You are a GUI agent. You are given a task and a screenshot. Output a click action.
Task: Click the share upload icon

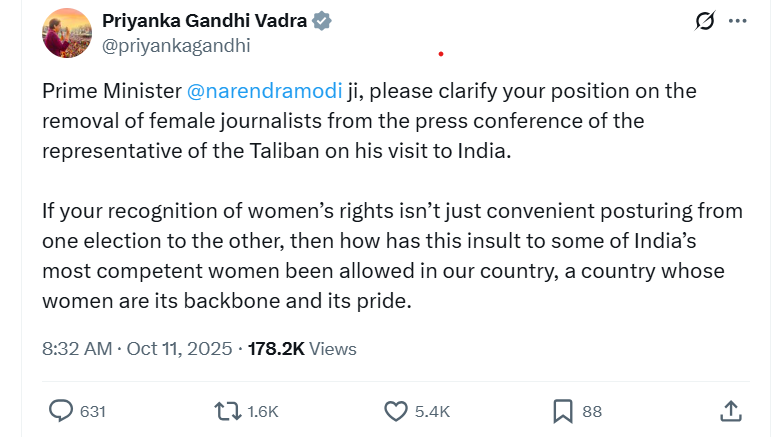pos(730,411)
